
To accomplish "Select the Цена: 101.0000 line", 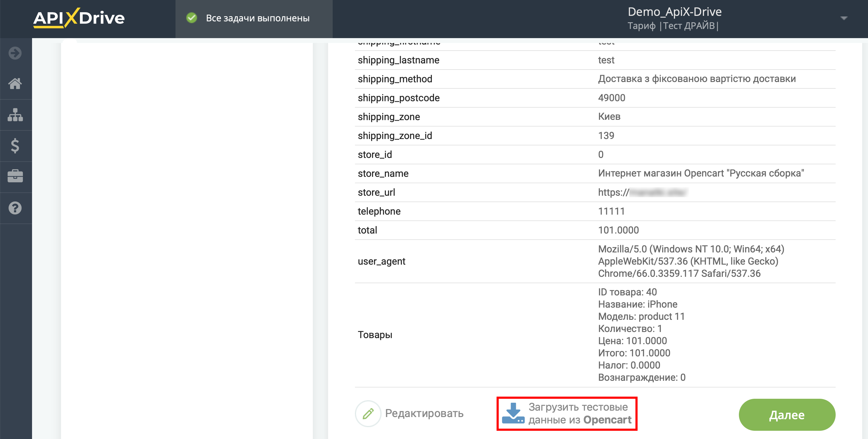I will click(632, 341).
